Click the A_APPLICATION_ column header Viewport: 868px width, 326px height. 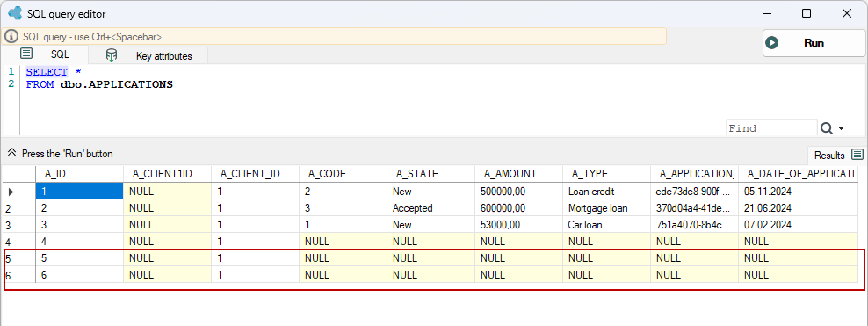pos(695,174)
